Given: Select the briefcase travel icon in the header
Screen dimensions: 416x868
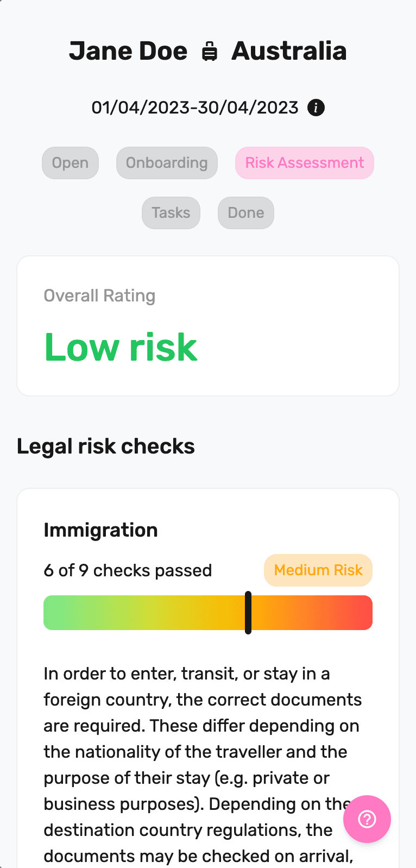Looking at the screenshot, I should 210,51.
